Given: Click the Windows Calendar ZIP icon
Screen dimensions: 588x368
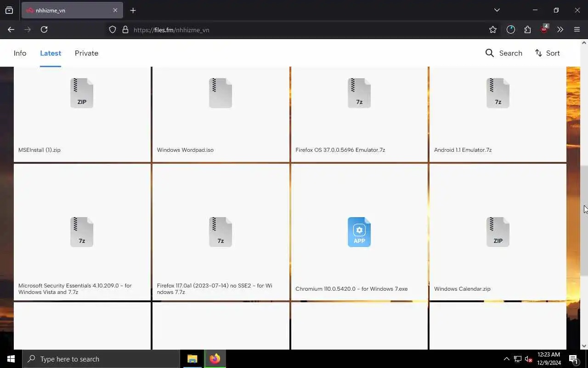Looking at the screenshot, I should [x=498, y=232].
